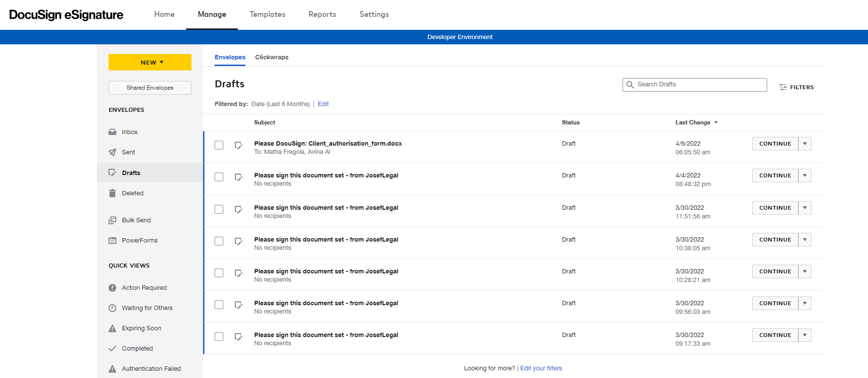The height and width of the screenshot is (378, 868).
Task: Open the Client_authorisation_form.docx draft subject
Action: (x=328, y=144)
